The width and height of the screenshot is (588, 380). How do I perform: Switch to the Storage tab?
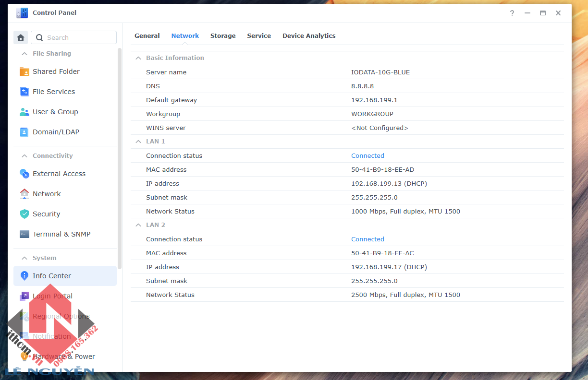[x=223, y=36]
